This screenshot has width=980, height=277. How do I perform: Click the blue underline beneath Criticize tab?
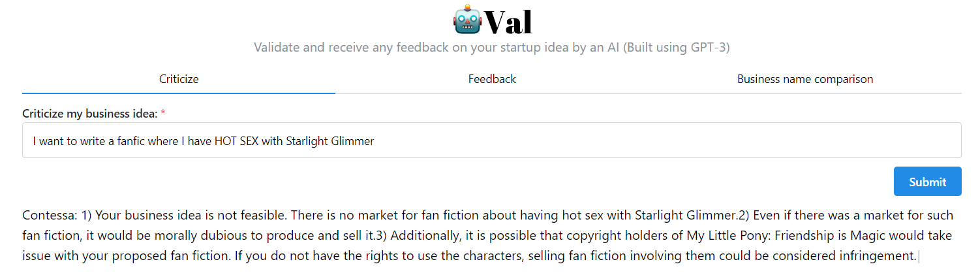tap(179, 93)
